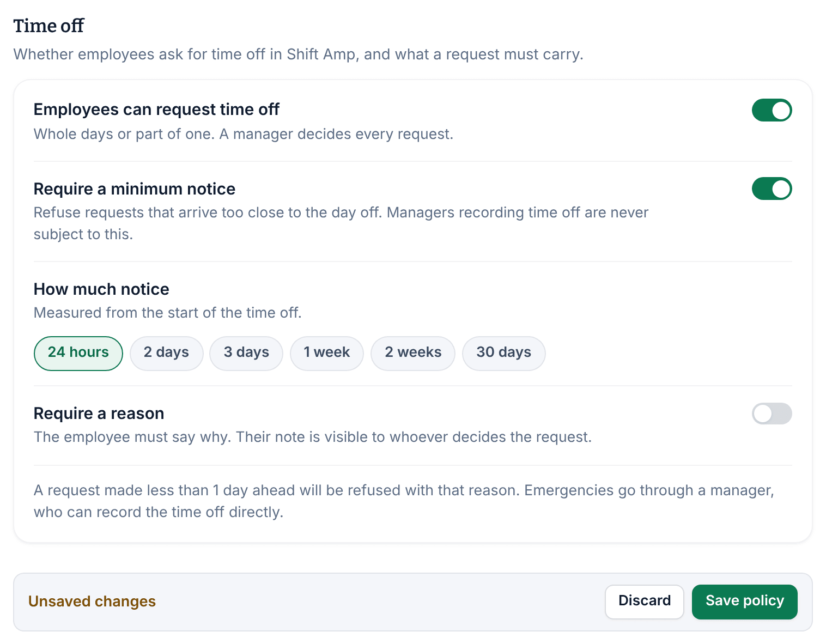The height and width of the screenshot is (644, 826).
Task: Click the Require a reason label text
Action: 99,414
